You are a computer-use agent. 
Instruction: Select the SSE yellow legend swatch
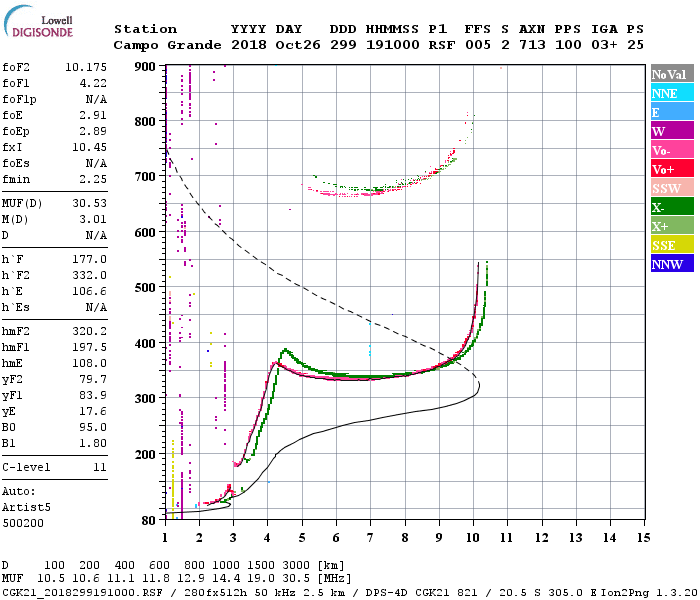pyautogui.click(x=672, y=245)
